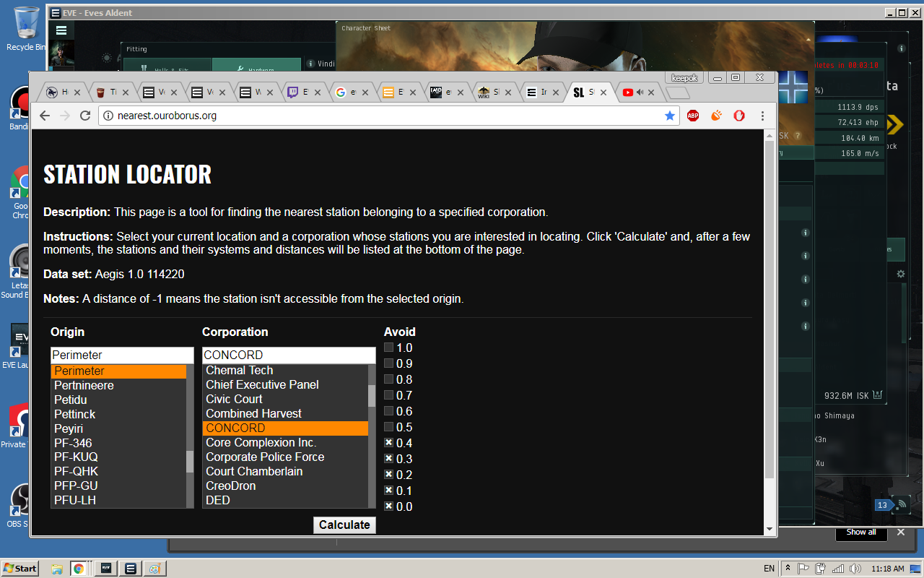Click the network signal tray icon
Image resolution: width=924 pixels, height=578 pixels.
pos(839,569)
